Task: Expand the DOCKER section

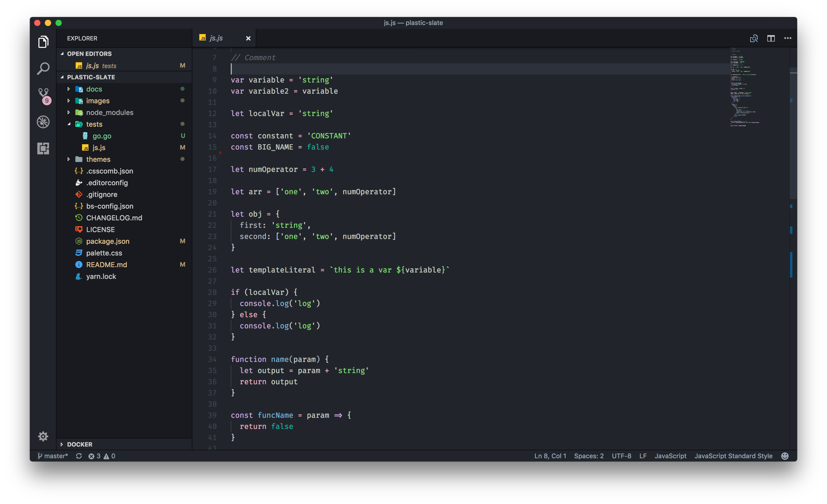Action: coord(79,444)
